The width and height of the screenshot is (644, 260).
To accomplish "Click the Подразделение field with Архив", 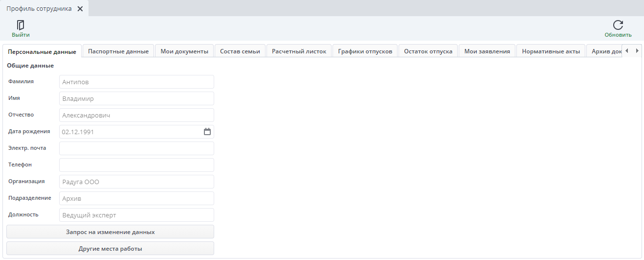I will (136, 198).
